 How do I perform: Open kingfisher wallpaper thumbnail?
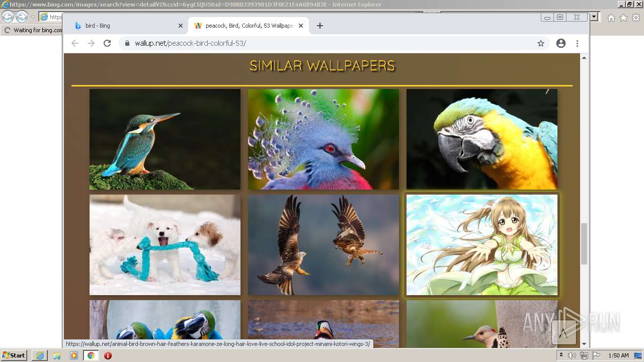[x=165, y=139]
